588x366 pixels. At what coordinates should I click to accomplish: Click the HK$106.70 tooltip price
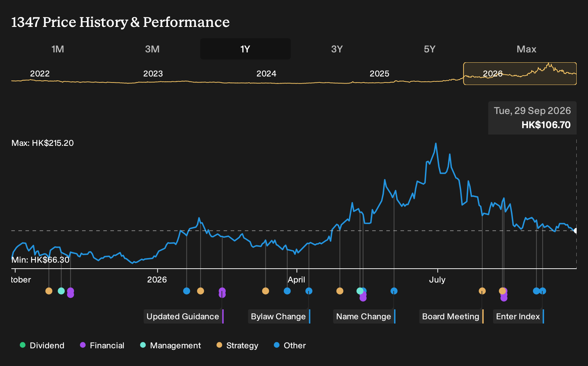point(546,125)
